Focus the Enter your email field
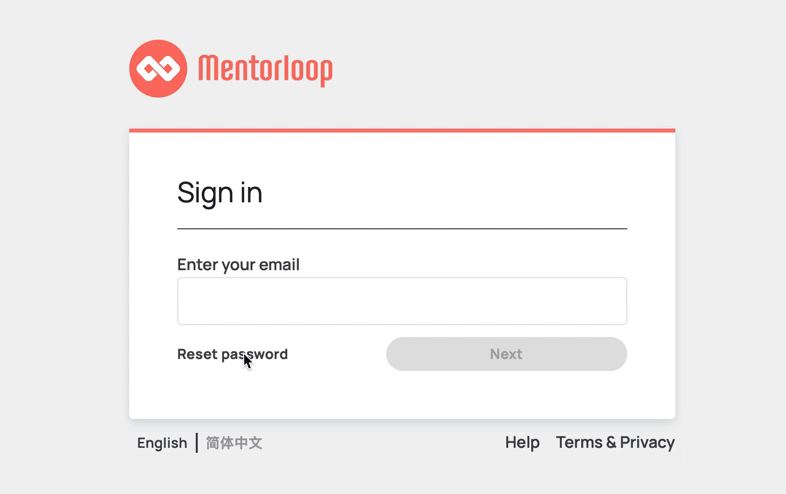Viewport: 786px width, 494px height. (x=402, y=301)
